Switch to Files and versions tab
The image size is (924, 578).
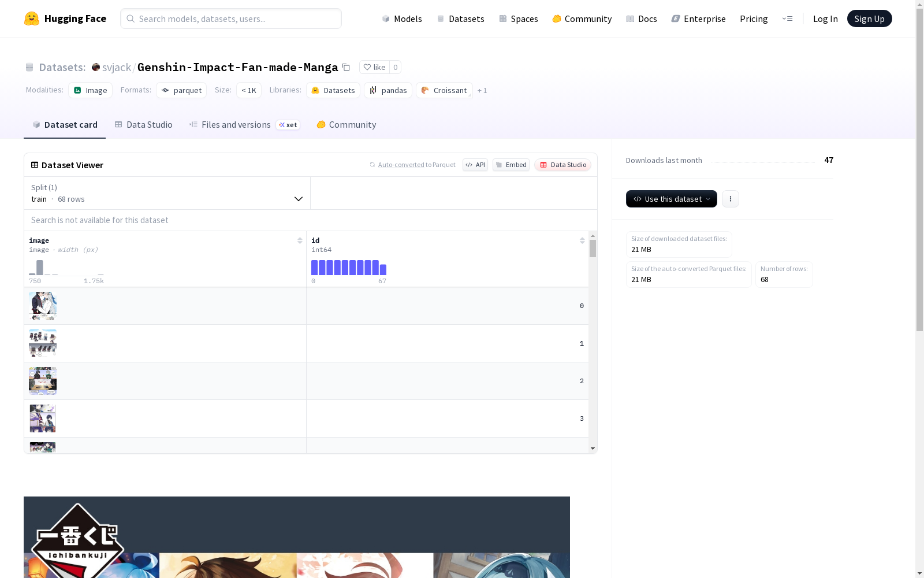tap(245, 125)
